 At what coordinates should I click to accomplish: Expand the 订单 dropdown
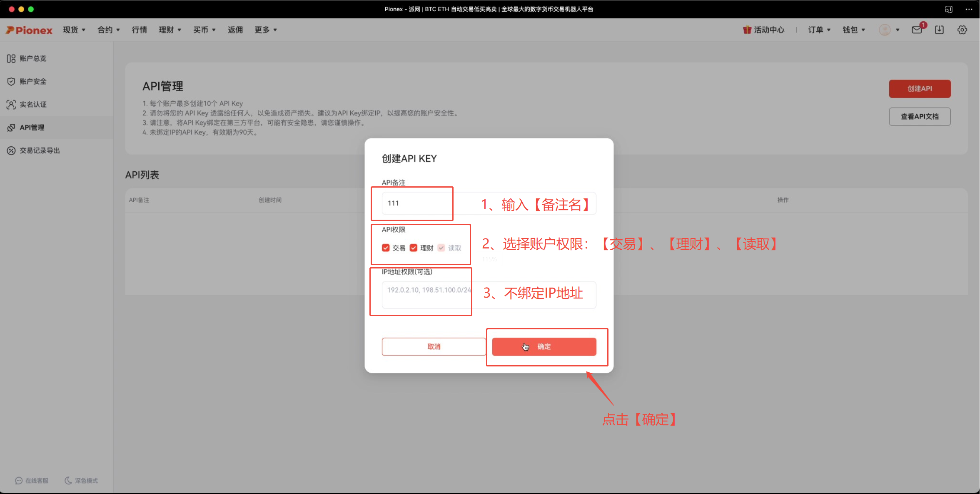[817, 30]
